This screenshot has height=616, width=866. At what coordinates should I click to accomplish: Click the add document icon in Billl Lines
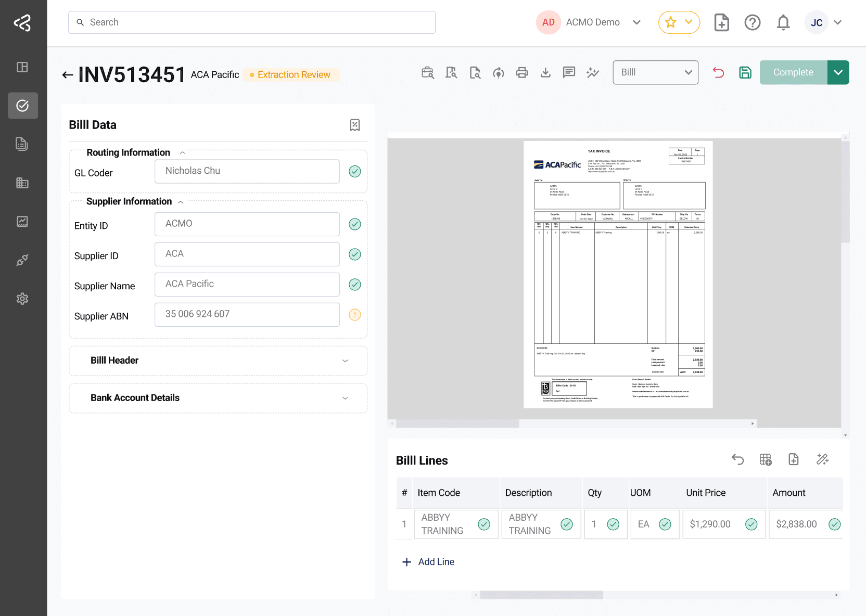(x=794, y=459)
